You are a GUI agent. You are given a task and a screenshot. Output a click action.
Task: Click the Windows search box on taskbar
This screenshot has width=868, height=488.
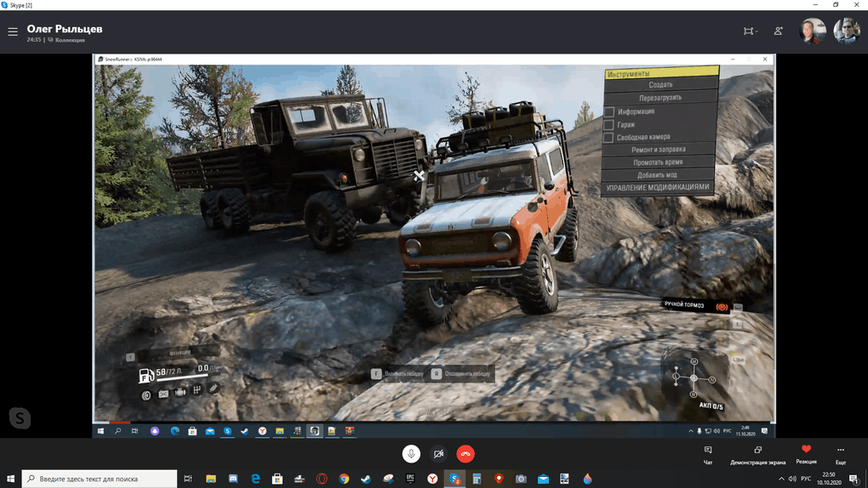click(x=100, y=479)
